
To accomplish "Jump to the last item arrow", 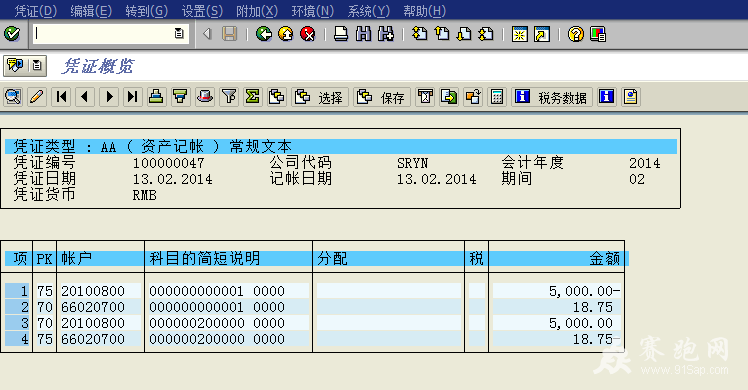I will [x=133, y=97].
